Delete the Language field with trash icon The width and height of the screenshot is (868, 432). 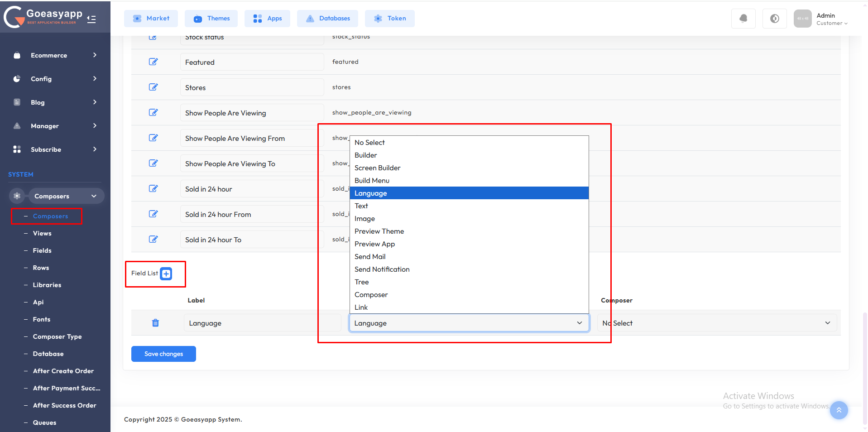(x=155, y=323)
